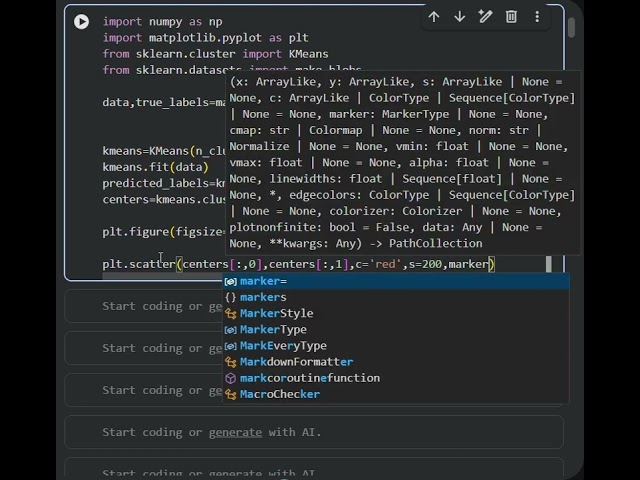Click the 's=200' argument in scatter call
640x480 pixels.
coord(425,264)
